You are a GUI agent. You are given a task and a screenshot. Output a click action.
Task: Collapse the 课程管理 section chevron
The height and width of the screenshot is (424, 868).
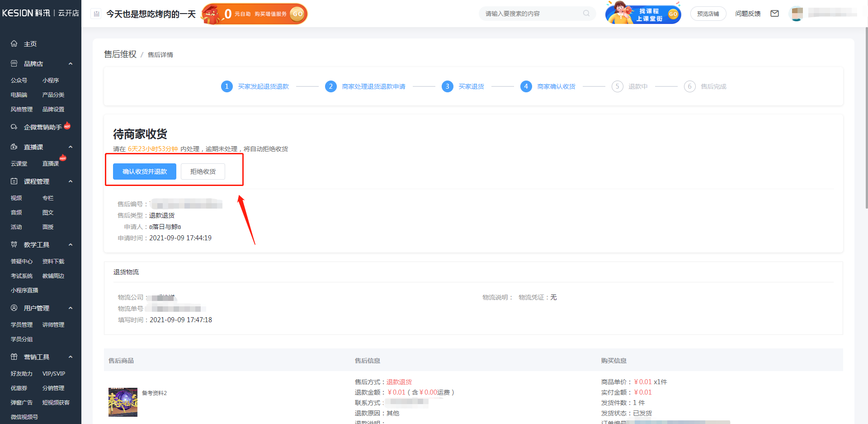tap(71, 181)
